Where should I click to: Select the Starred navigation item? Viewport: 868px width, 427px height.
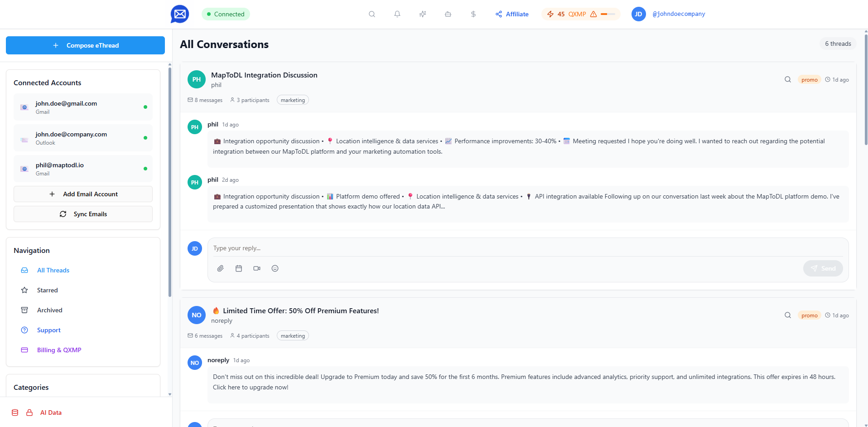click(83, 290)
